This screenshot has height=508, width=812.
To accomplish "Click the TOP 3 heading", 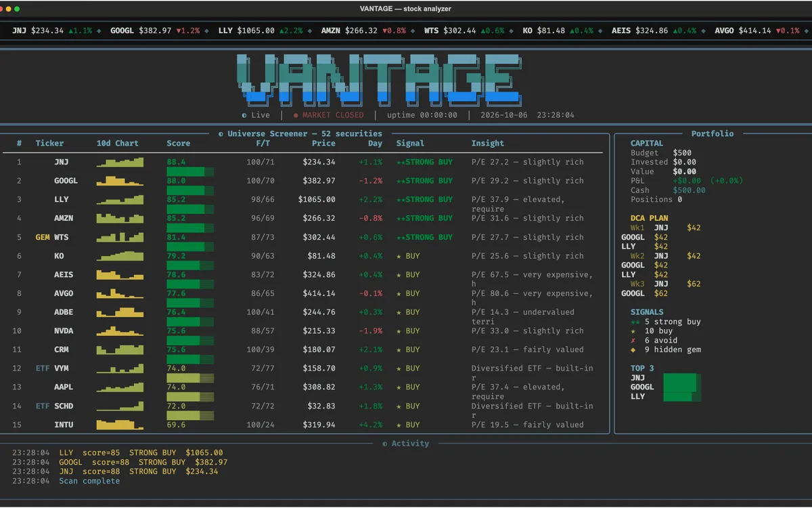I will pos(642,368).
